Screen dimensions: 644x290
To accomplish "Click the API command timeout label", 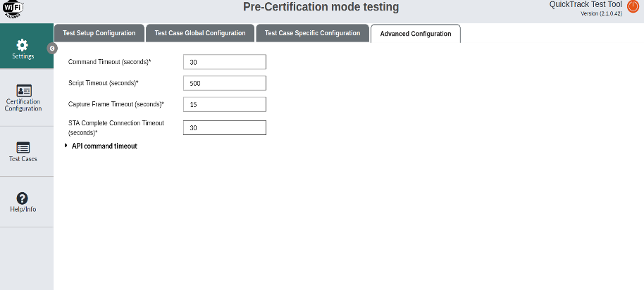I will point(104,146).
